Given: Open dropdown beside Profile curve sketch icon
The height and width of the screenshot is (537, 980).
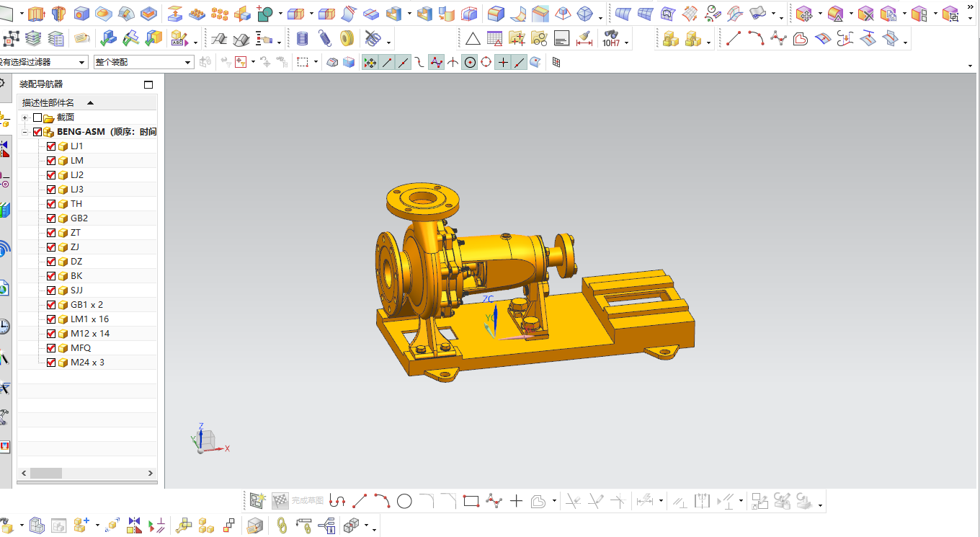Looking at the screenshot, I should [x=554, y=502].
